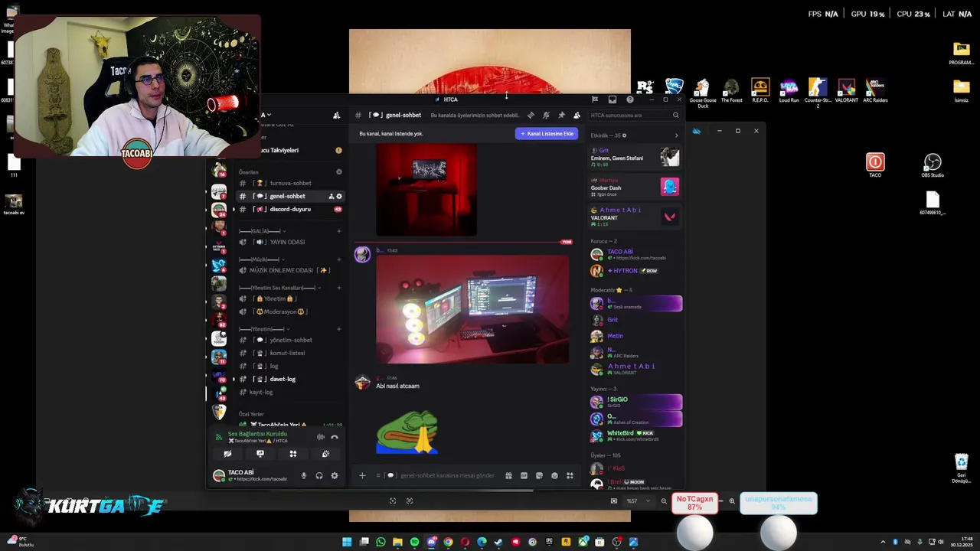Open OBS Studio desktop shortcut
Screen dimensions: 980x551
932,165
